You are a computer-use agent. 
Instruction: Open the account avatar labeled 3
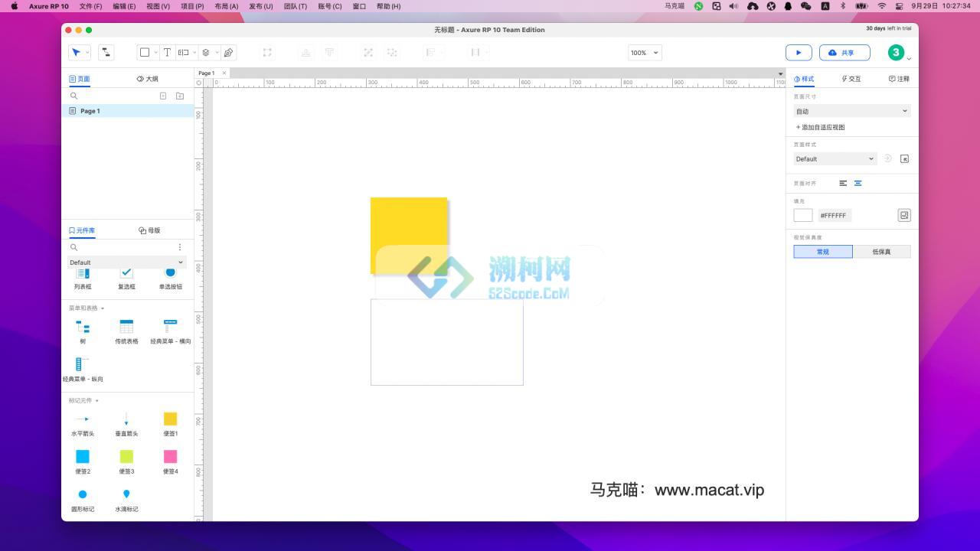click(896, 52)
